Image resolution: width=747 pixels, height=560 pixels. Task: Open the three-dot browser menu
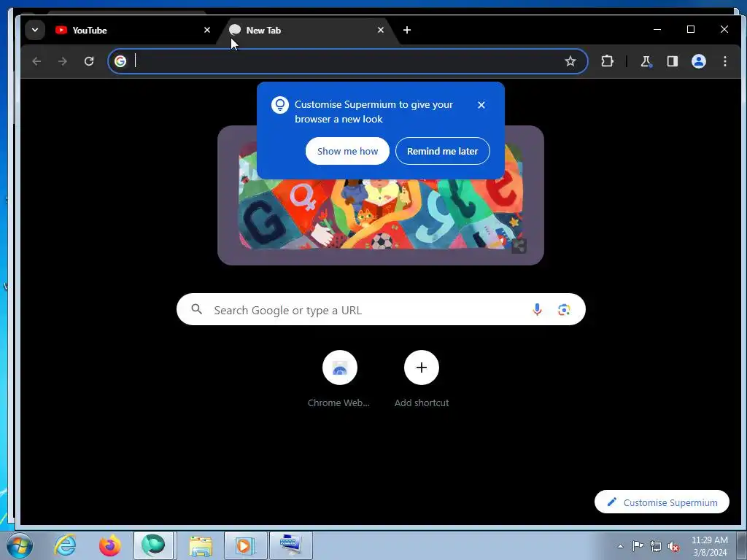tap(725, 61)
